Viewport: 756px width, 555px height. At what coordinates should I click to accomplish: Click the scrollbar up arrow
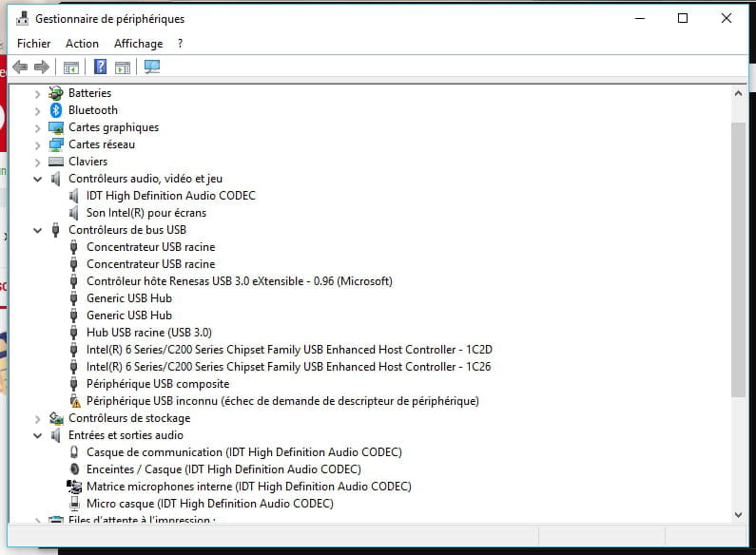(738, 94)
